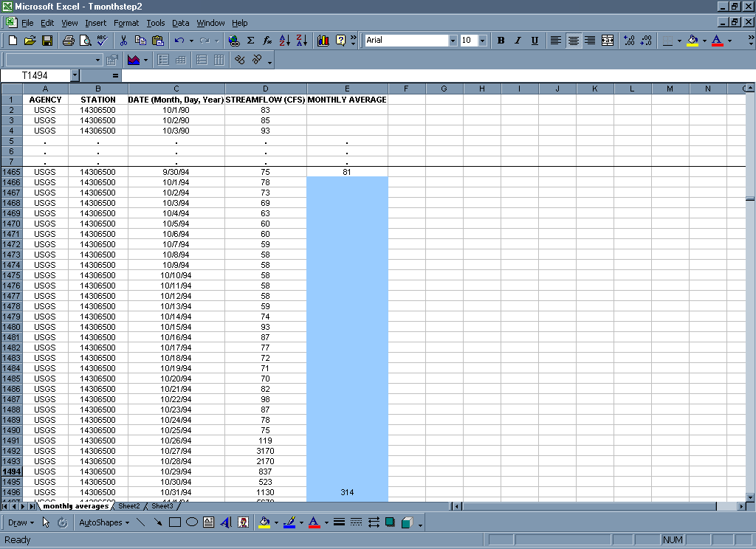Click the Draw menu button

pyautogui.click(x=21, y=522)
